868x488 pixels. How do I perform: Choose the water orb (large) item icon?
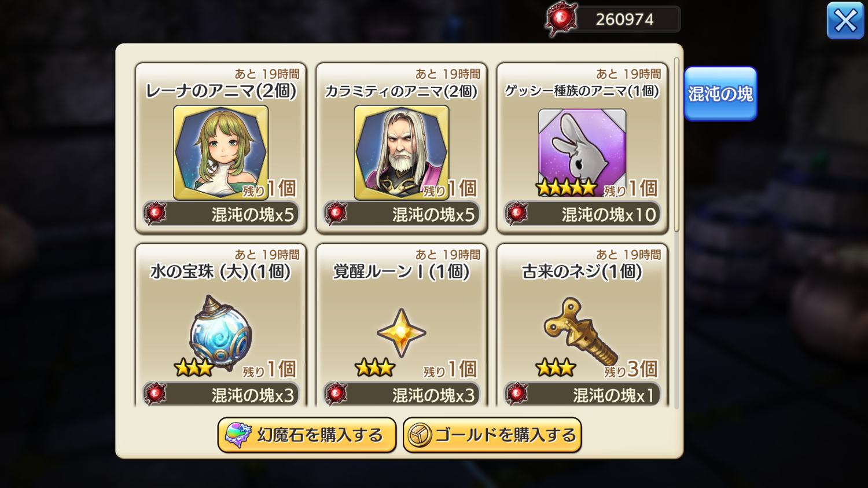click(x=220, y=332)
